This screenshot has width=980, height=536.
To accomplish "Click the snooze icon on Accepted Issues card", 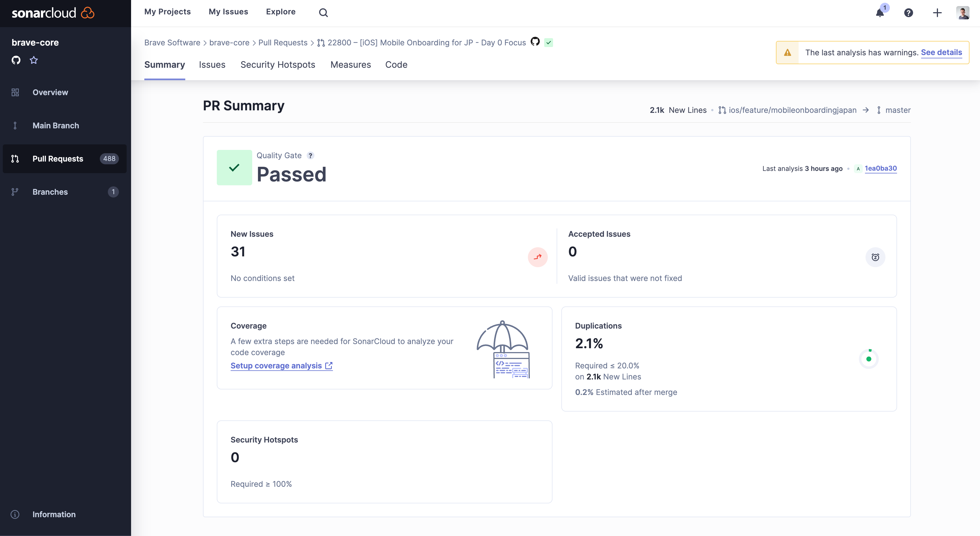I will click(x=875, y=257).
